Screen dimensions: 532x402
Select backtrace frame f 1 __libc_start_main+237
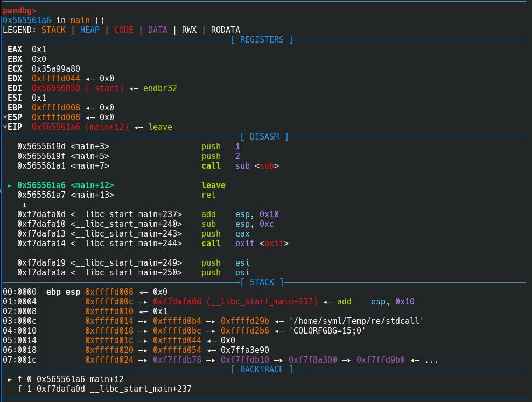(x=104, y=389)
